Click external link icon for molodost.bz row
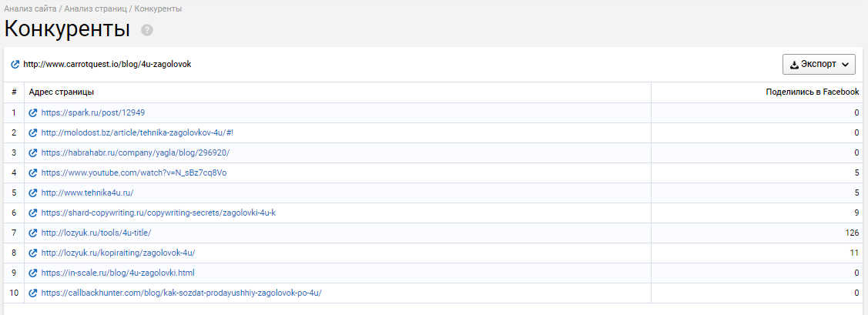Image resolution: width=868 pixels, height=315 pixels. point(33,133)
